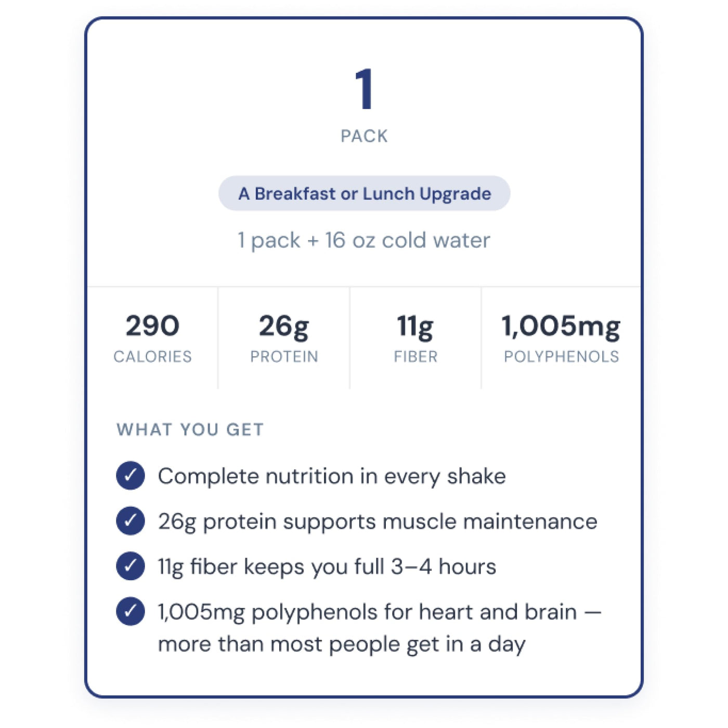Screen dimensions: 728x728
Task: Click the large number 1 heading
Action: (364, 89)
